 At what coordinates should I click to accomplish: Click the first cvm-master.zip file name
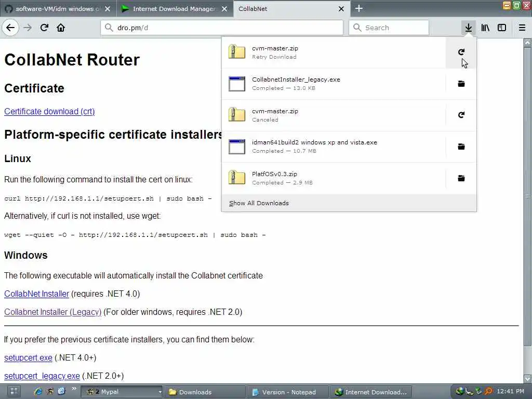[275, 48]
